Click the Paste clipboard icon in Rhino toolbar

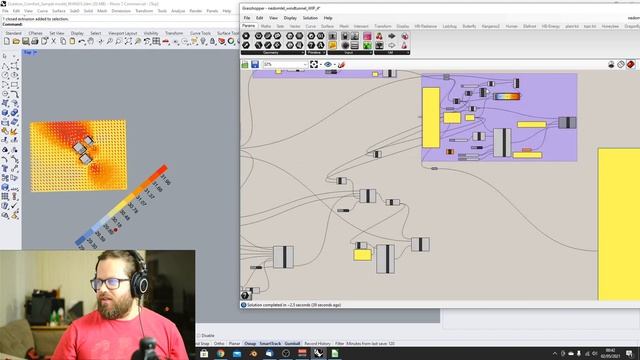(x=72, y=41)
